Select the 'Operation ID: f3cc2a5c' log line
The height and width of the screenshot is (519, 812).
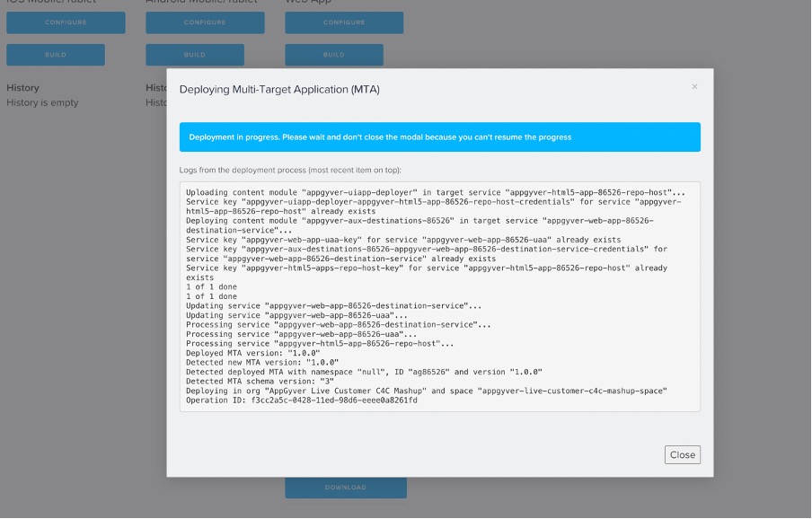point(302,400)
